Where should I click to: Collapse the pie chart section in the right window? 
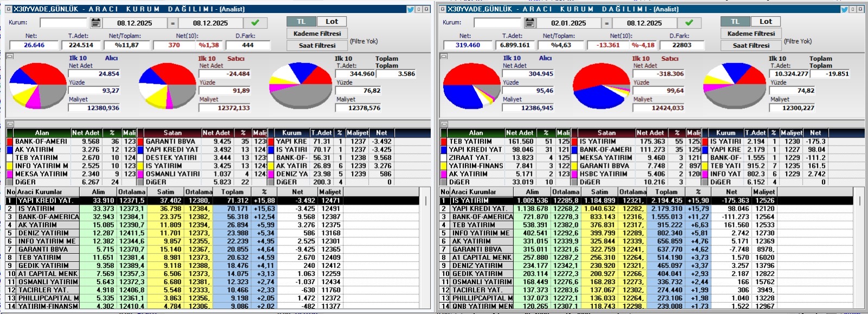444,56
